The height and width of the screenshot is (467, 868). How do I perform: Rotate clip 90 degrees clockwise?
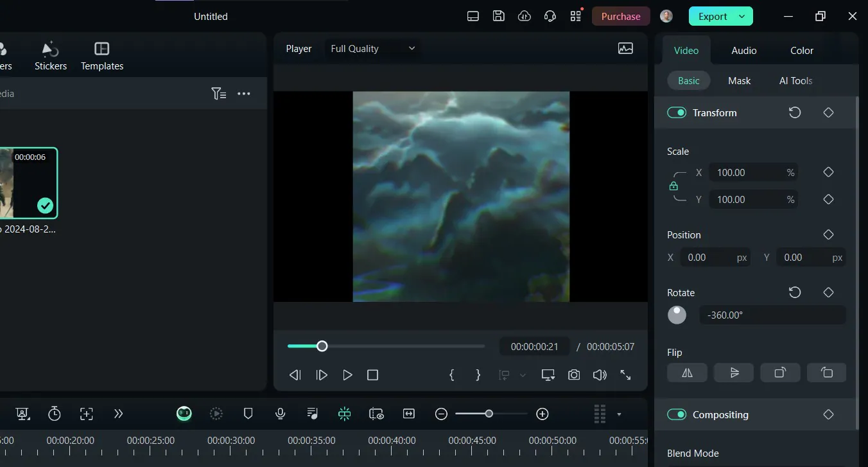(780, 373)
